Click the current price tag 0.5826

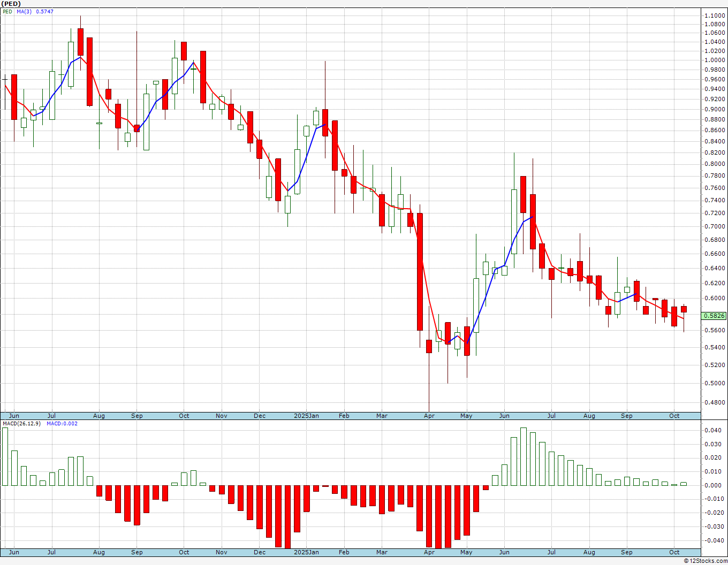tap(714, 316)
